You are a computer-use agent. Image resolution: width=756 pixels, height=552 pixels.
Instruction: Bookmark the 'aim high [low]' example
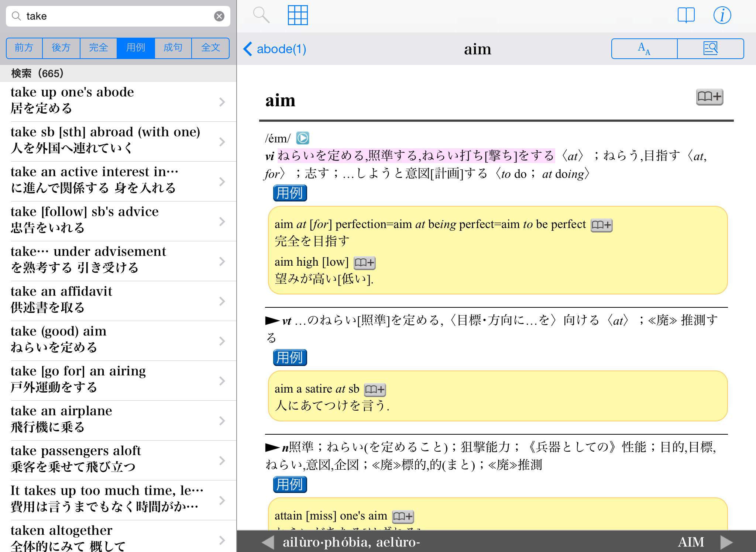(364, 263)
